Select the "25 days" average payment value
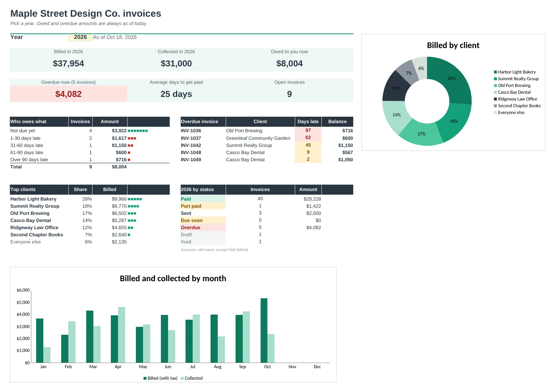 176,94
